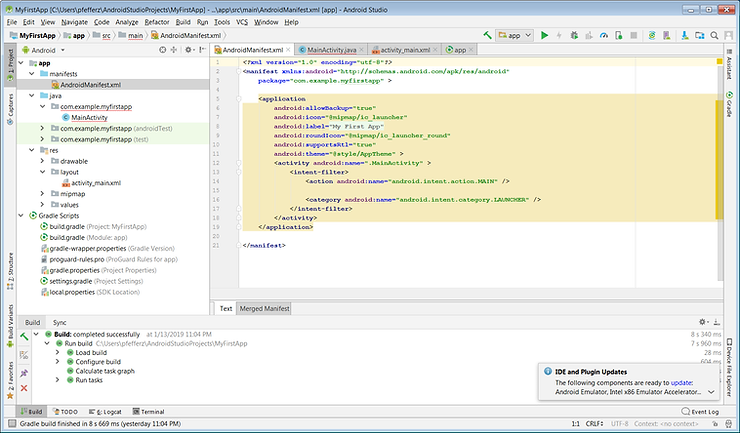Click the lock icon in status bar
Screen dimensions: 740x433
tap(715, 424)
